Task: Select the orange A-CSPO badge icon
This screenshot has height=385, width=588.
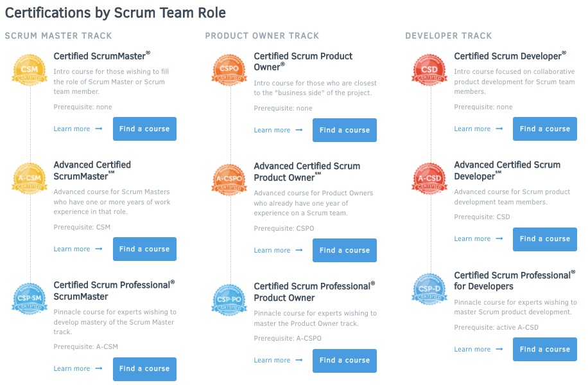Action: click(x=229, y=179)
